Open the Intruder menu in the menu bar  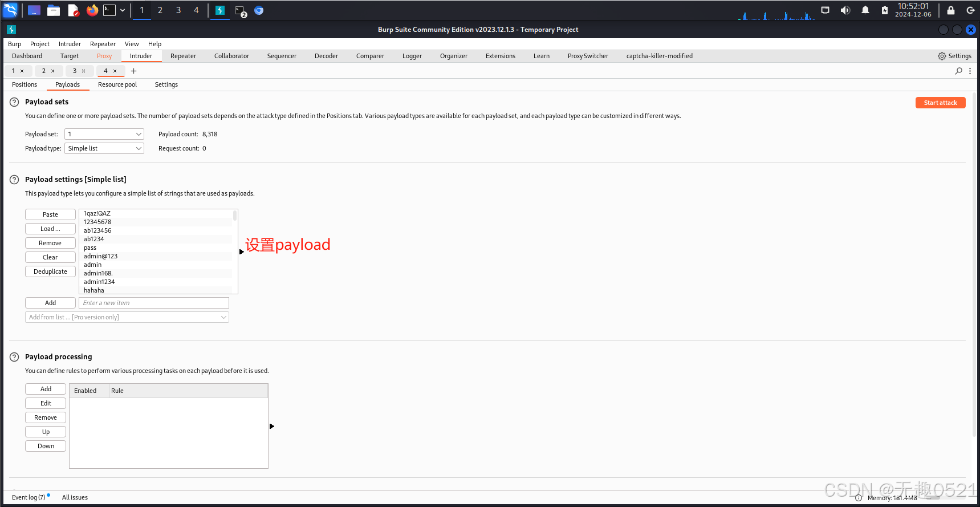(70, 44)
